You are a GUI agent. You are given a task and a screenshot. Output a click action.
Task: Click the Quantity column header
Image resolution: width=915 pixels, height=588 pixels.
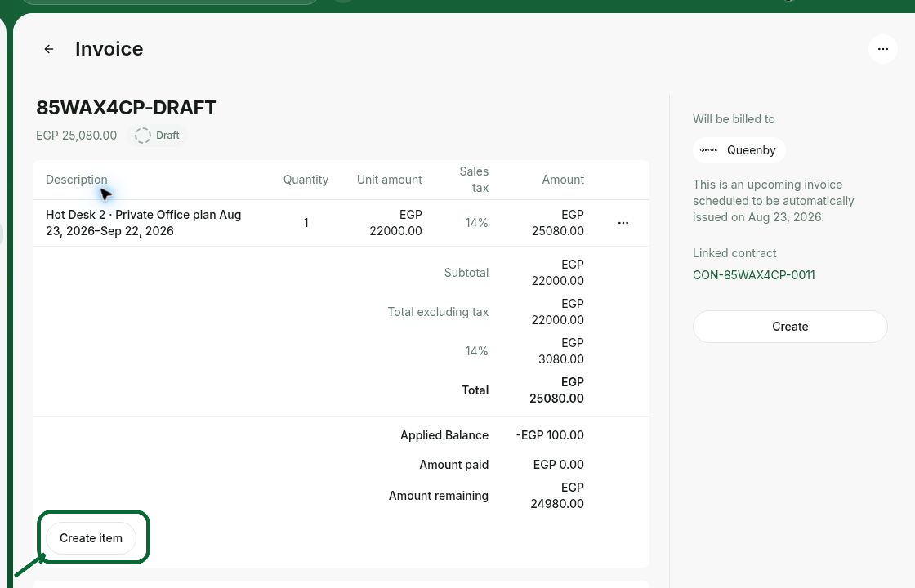click(x=306, y=180)
